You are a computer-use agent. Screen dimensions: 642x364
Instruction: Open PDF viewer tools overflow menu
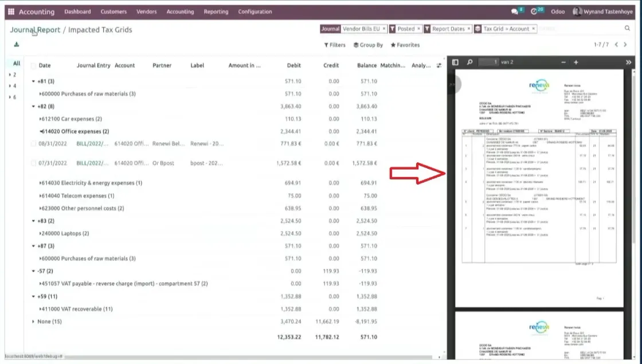pyautogui.click(x=628, y=62)
